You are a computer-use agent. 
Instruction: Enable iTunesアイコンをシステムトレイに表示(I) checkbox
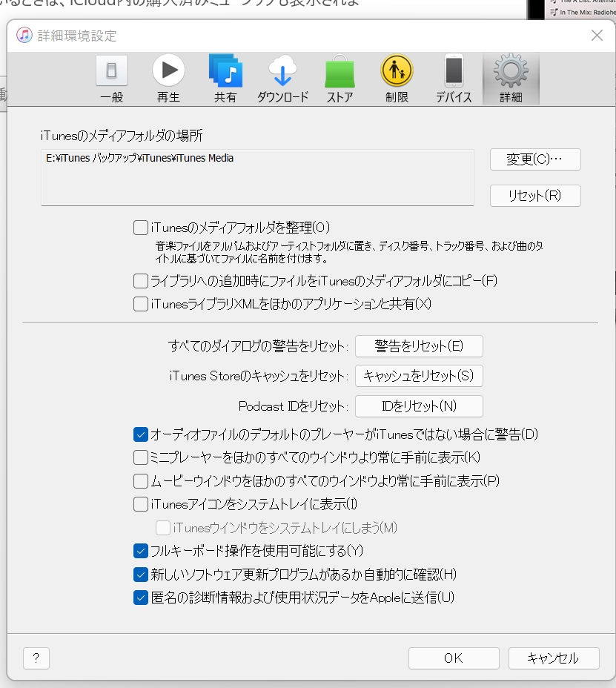[x=140, y=505]
